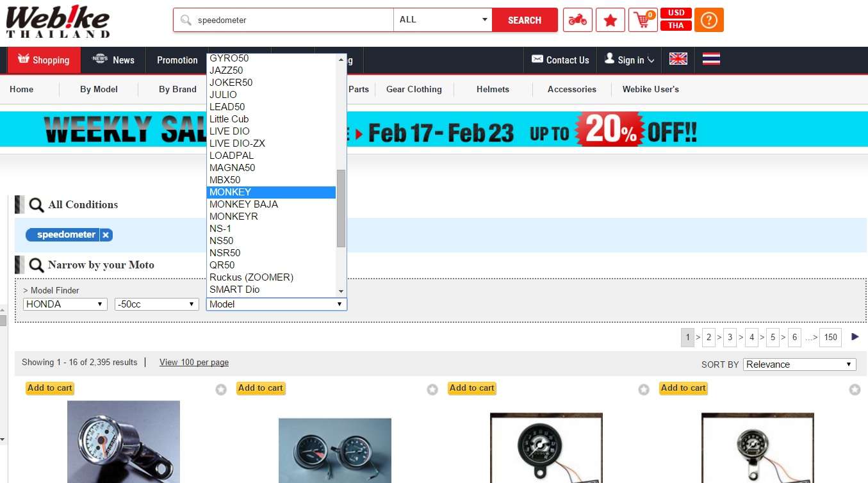Select Ruckus (ZOOMER) in model list
The image size is (868, 483).
[272, 277]
